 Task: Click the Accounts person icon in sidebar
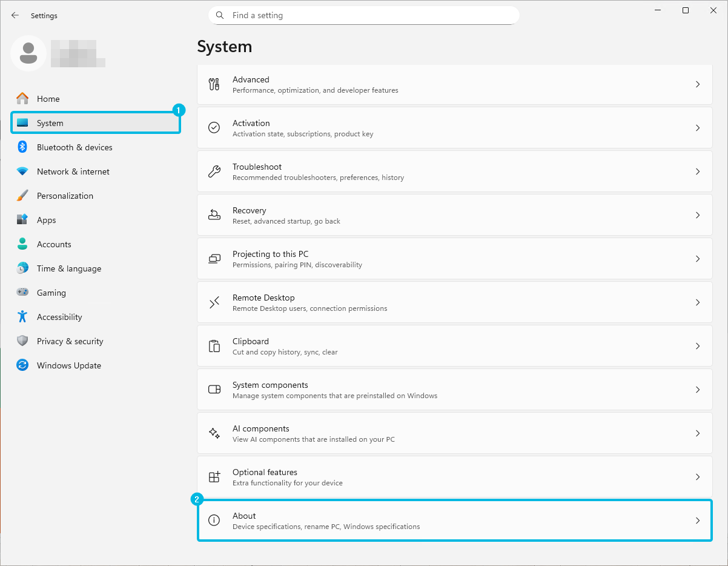pyautogui.click(x=22, y=244)
